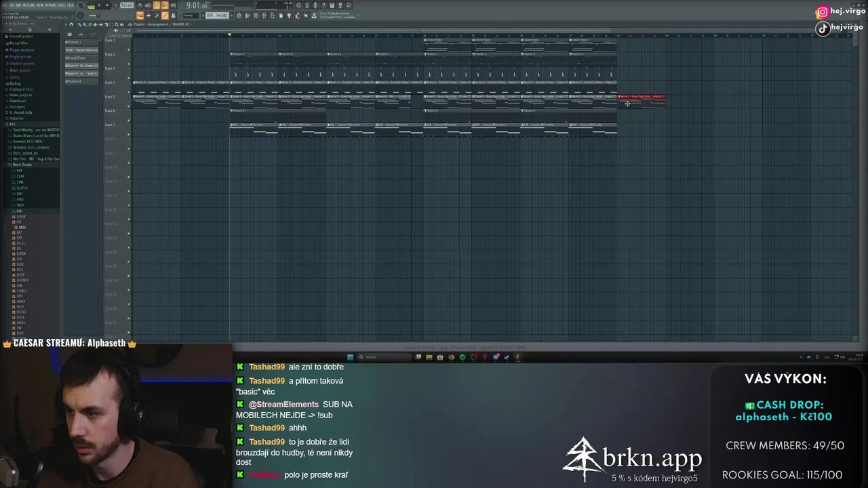Toggle the highlighted countdown before recording button

(157, 5)
